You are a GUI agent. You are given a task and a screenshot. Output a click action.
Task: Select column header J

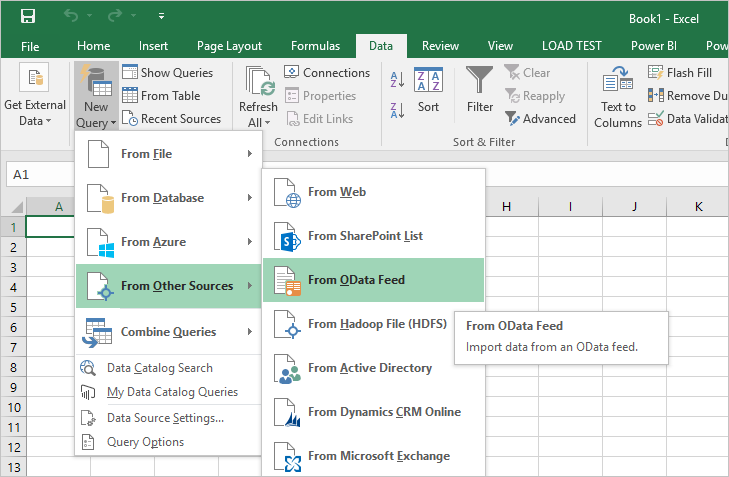point(634,206)
